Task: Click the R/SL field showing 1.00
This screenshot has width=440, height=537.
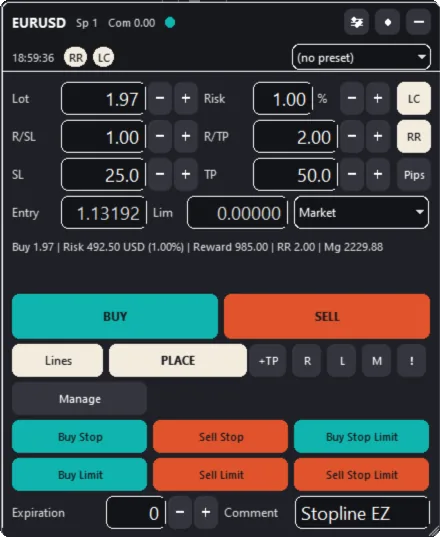Action: 103,137
